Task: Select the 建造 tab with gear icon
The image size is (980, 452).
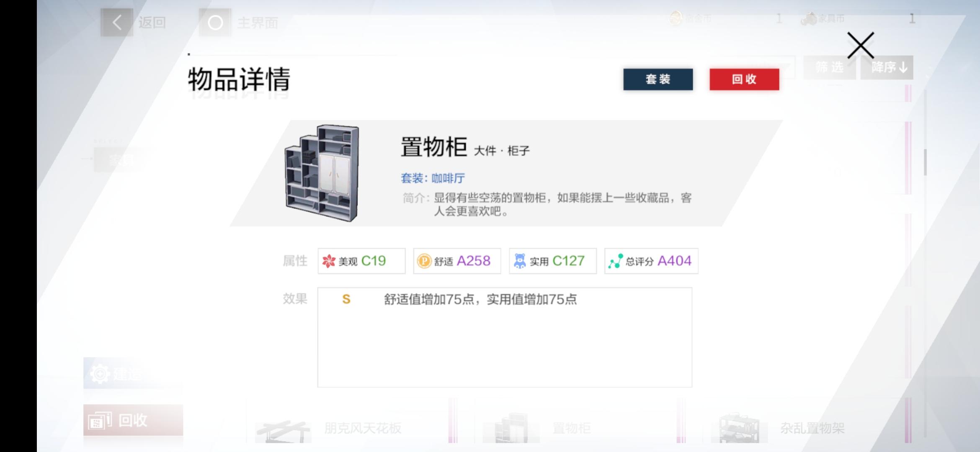Action: click(x=133, y=373)
